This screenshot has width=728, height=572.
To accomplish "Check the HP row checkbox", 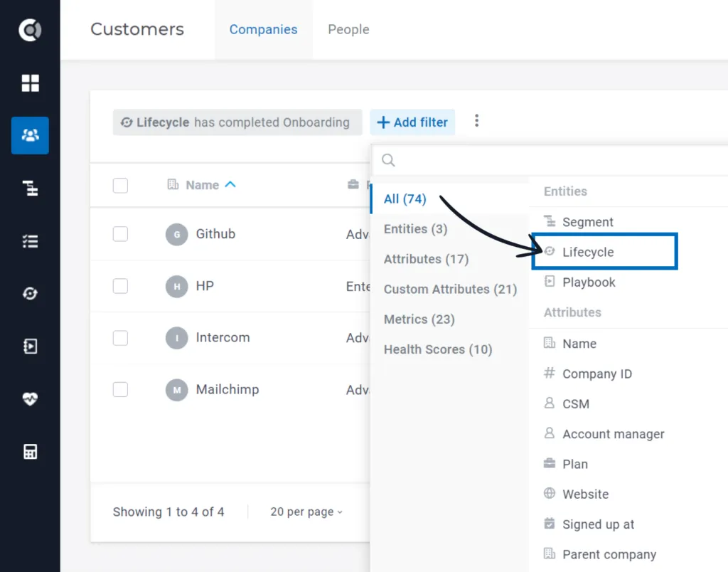I will [x=120, y=286].
